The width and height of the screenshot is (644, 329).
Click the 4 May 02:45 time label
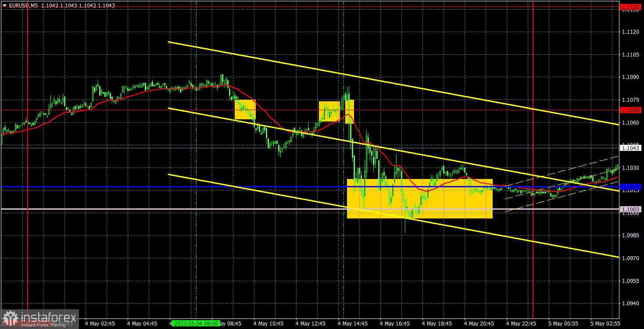[100, 323]
